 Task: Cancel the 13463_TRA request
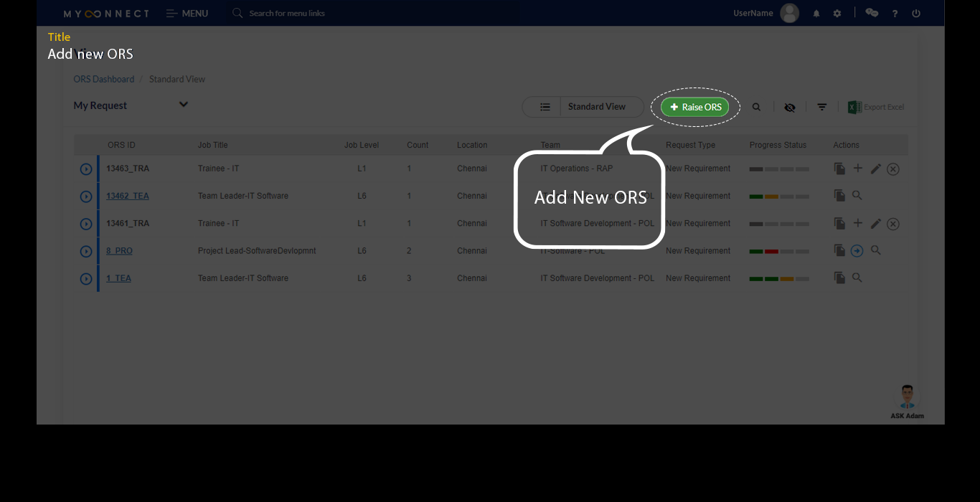pyautogui.click(x=892, y=169)
